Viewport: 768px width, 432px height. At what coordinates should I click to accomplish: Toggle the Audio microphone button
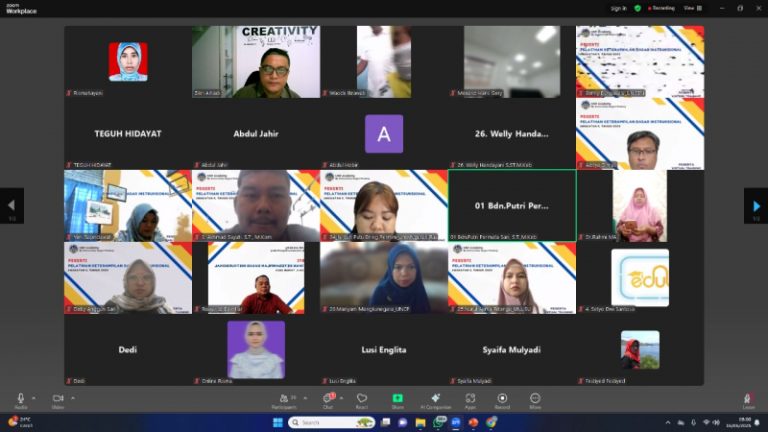21,400
